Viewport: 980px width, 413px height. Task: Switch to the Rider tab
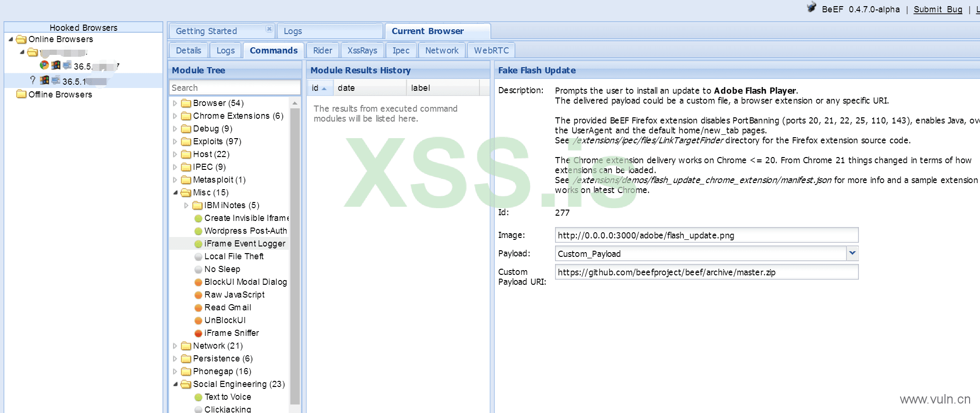click(323, 51)
